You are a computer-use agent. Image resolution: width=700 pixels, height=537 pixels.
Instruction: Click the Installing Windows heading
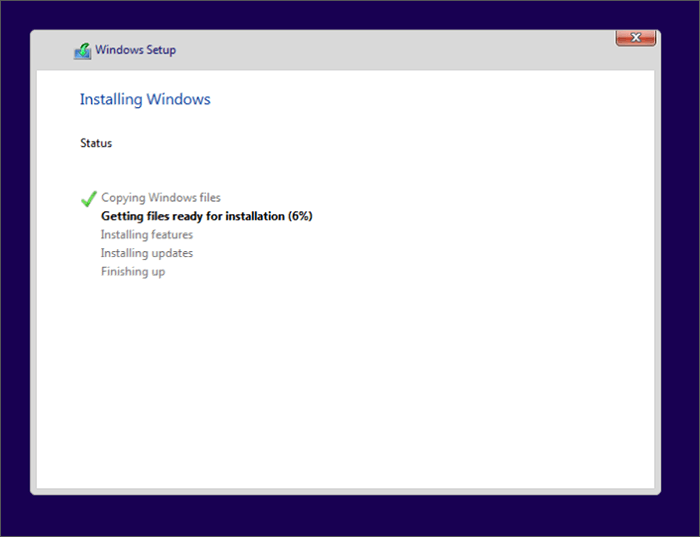click(x=145, y=99)
